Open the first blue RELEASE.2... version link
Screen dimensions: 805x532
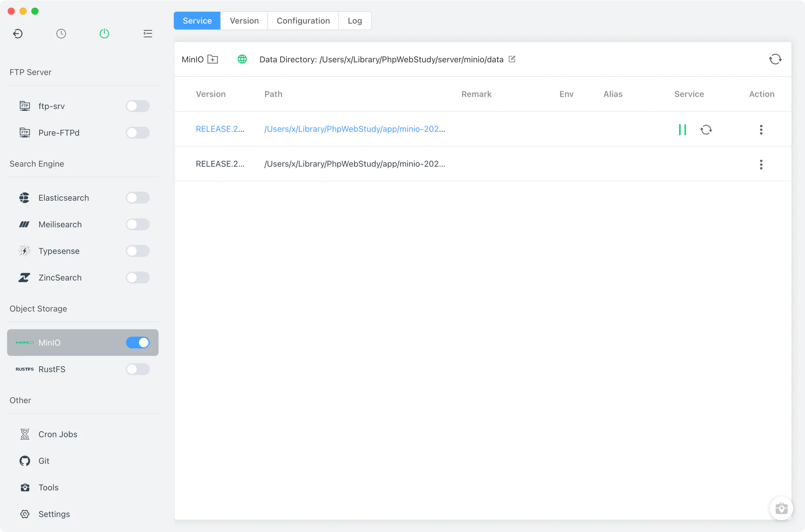(220, 129)
